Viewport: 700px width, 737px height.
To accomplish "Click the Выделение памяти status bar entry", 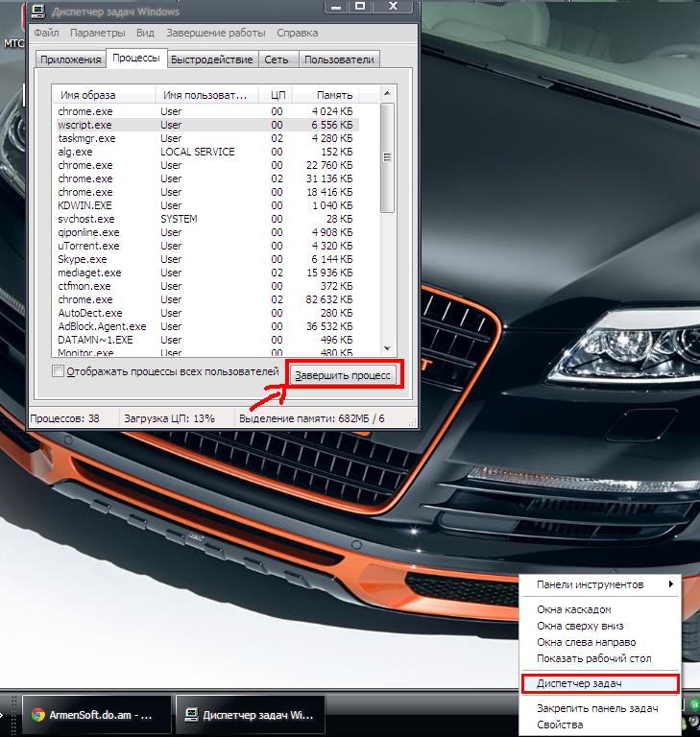I will [311, 418].
